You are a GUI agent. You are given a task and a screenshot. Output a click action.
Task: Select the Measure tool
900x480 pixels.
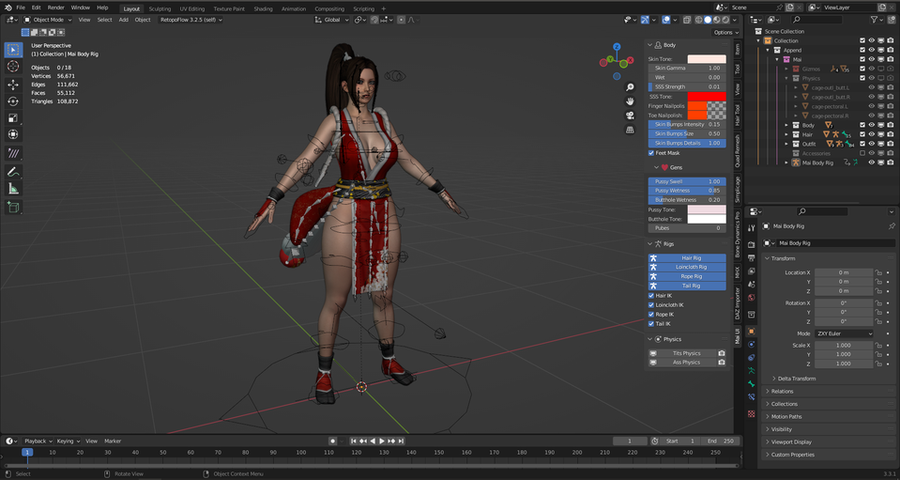point(13,188)
